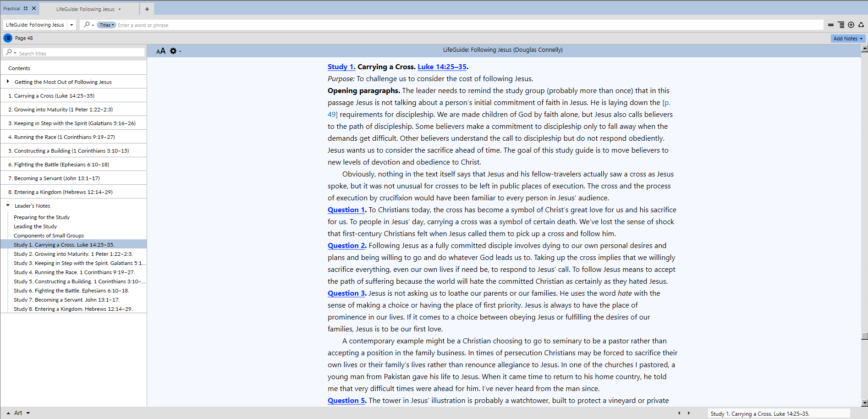
Task: Select Study 1. Carrying a Cross in Leader's Notes
Action: pyautogui.click(x=73, y=245)
